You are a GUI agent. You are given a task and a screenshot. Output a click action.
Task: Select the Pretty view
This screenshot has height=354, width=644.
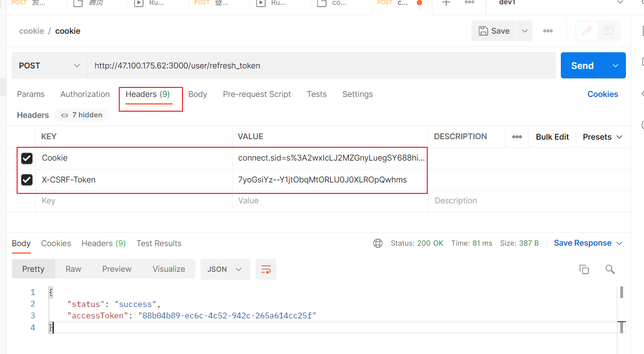click(x=33, y=269)
